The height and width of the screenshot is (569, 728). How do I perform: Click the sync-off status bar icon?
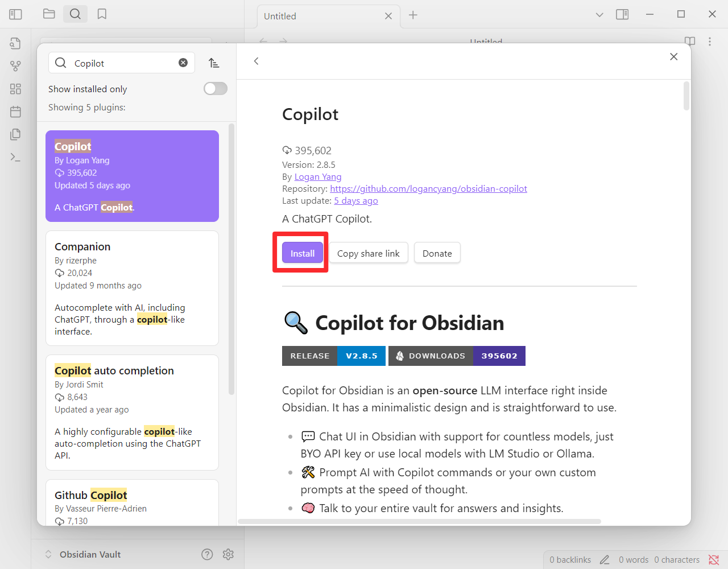tap(714, 560)
